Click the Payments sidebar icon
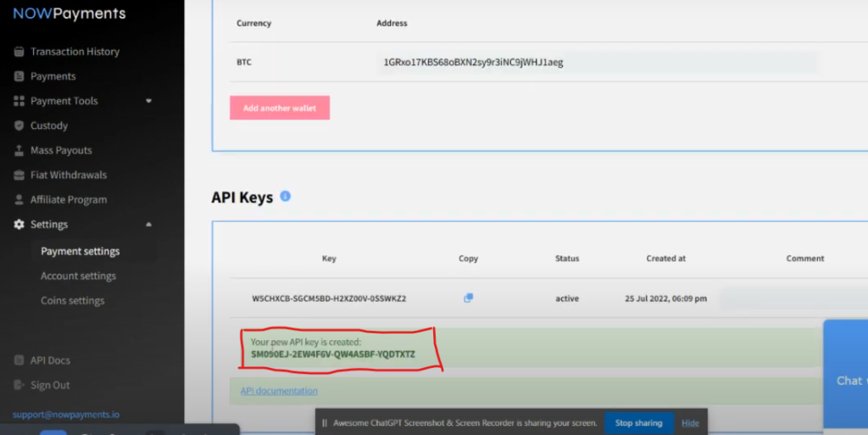868x435 pixels. coord(19,76)
